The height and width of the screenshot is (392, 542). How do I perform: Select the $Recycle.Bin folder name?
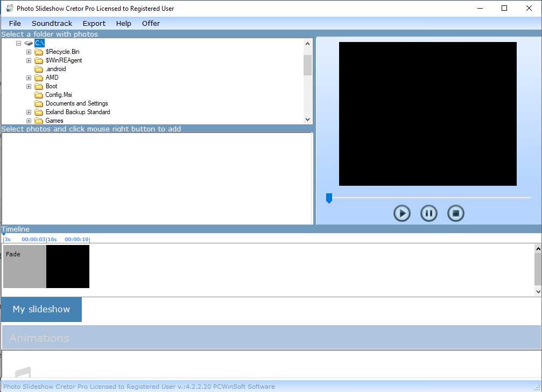pos(62,52)
